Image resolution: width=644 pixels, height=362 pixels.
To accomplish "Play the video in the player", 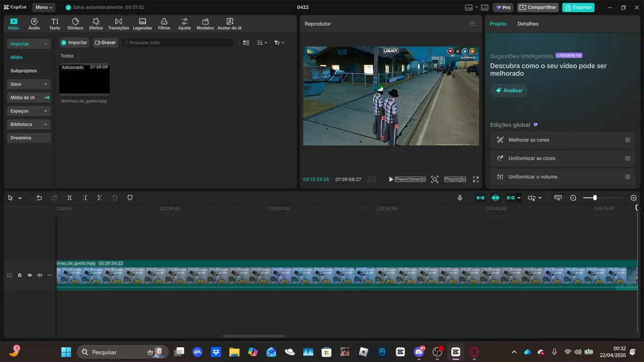I will click(391, 179).
